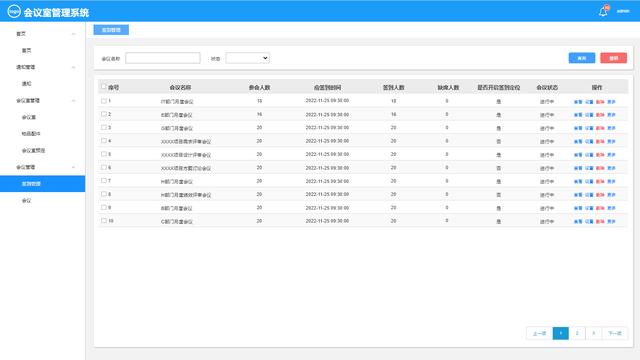The height and width of the screenshot is (360, 640).
Task: Check the checkbox for row 6
Action: [x=104, y=167]
